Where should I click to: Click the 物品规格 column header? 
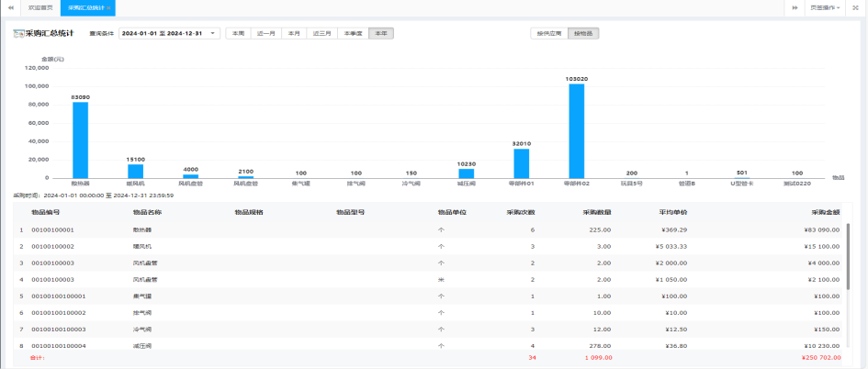249,212
